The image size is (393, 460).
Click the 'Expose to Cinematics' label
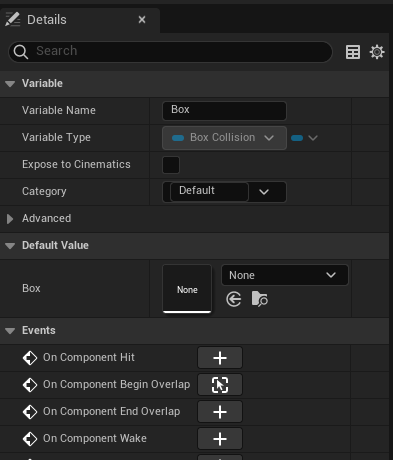click(x=76, y=164)
